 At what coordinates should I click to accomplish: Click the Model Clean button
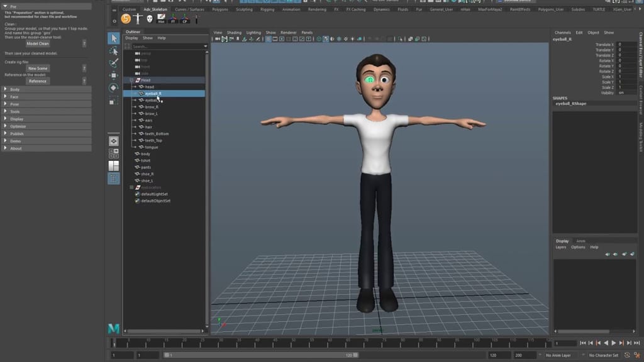[38, 43]
